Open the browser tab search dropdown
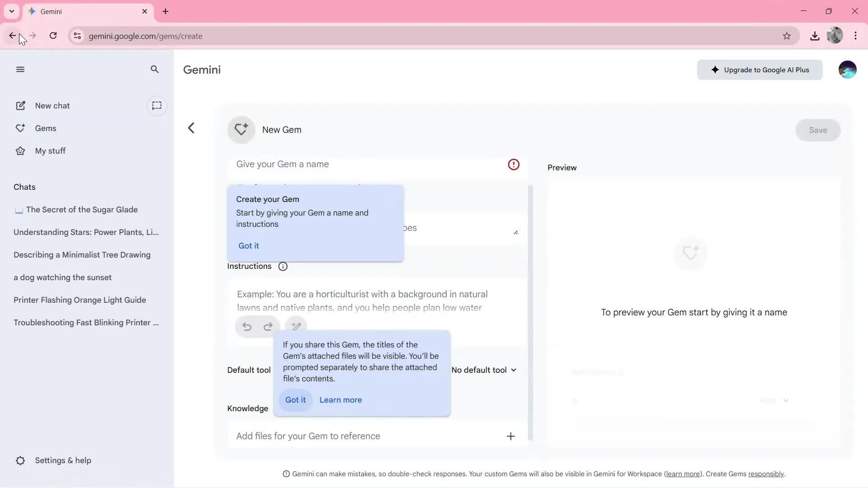Screen dimensions: 868x488 pos(11,11)
